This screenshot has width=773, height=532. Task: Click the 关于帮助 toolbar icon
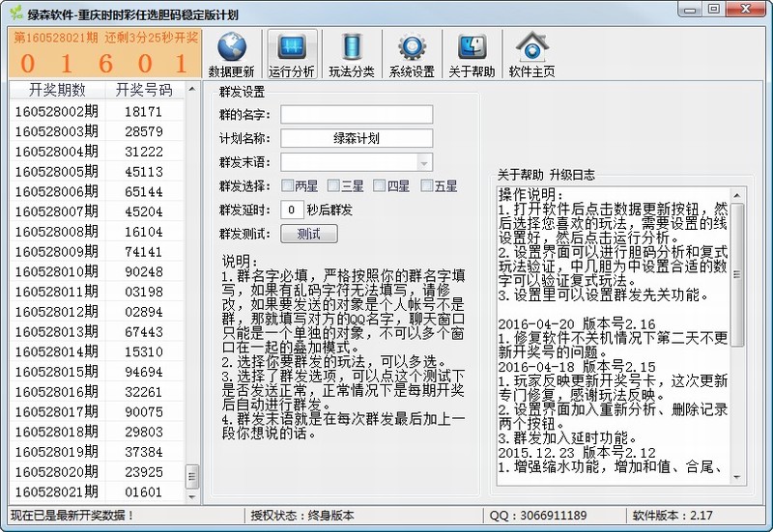tap(472, 48)
